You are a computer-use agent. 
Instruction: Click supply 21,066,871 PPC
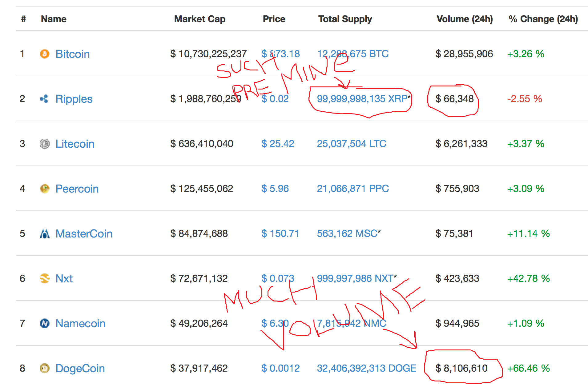[353, 189]
